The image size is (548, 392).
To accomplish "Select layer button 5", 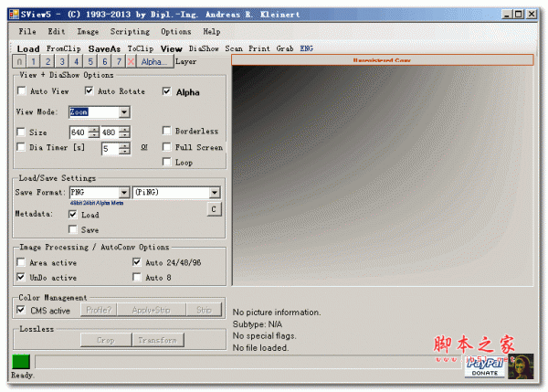I will coord(90,62).
